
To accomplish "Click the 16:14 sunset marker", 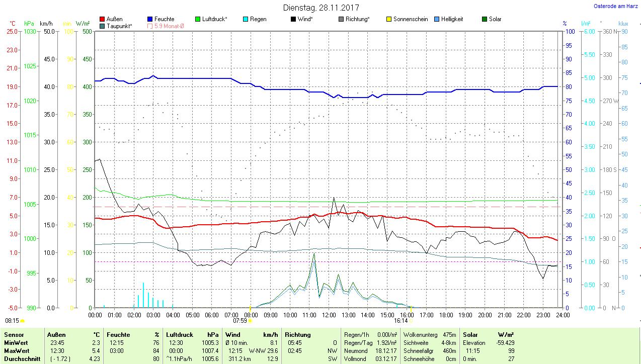I will [x=401, y=320].
